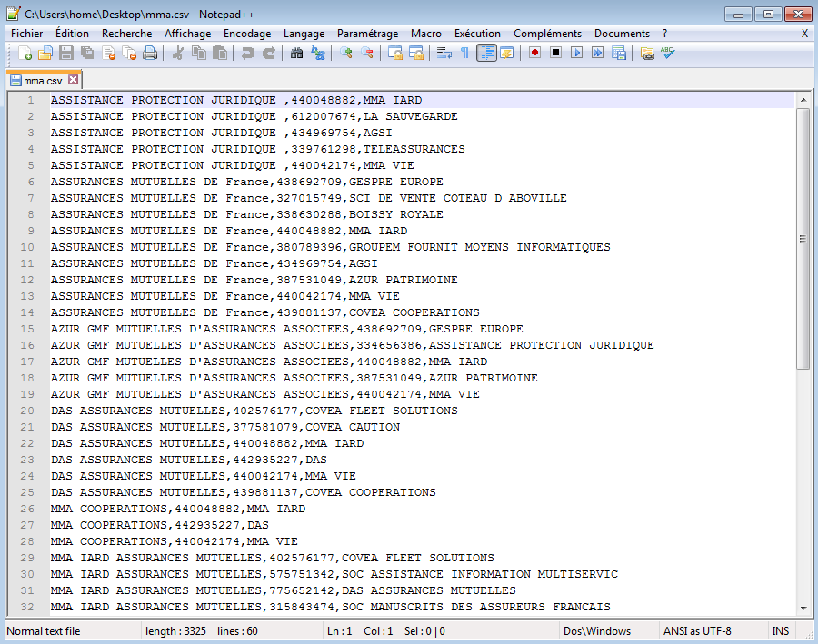Create a new document with the New icon
818x644 pixels.
[25, 54]
